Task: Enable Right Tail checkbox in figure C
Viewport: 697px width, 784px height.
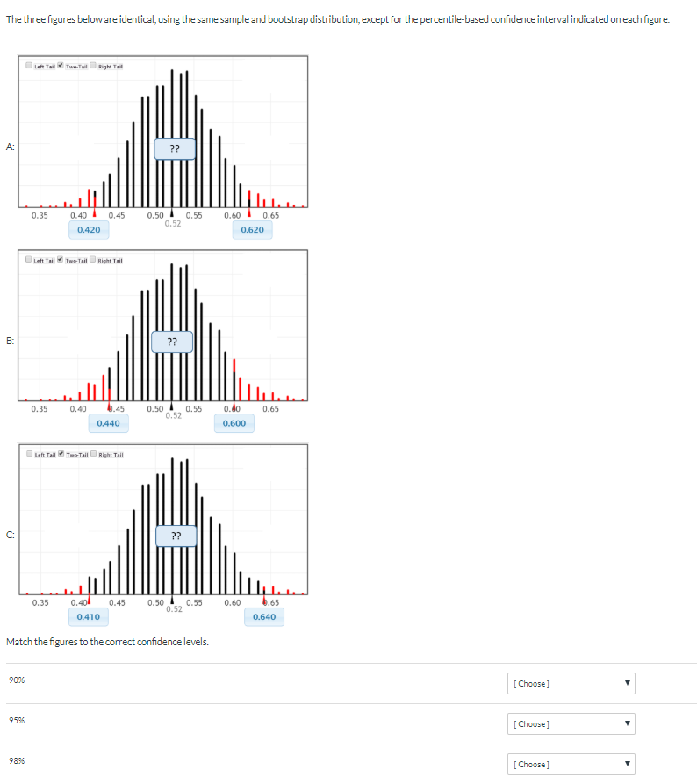Action: [94, 454]
